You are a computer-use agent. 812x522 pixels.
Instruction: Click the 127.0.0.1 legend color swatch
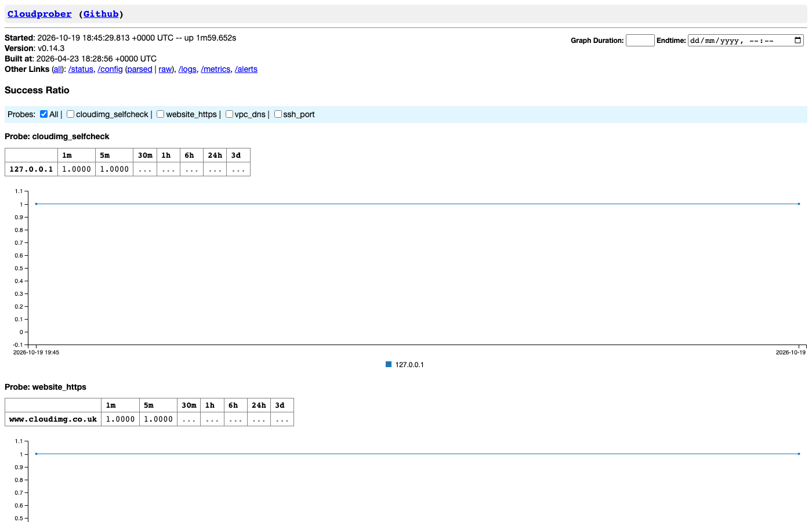click(x=389, y=364)
